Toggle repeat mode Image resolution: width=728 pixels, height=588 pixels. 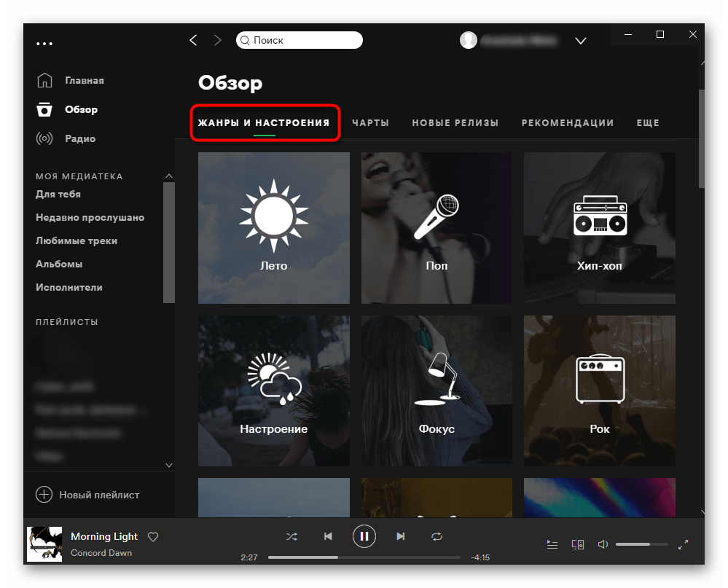coord(437,537)
